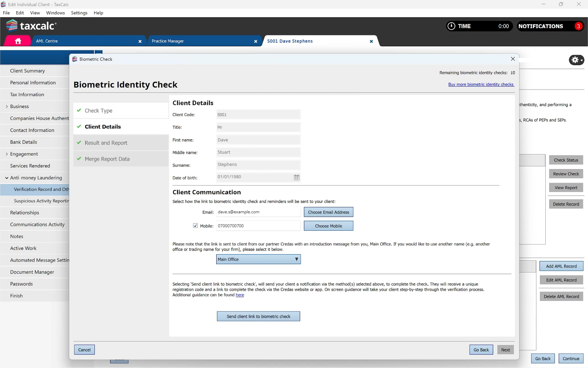Image resolution: width=588 pixels, height=368 pixels.
Task: Open the Main Office dropdown
Action: coord(258,259)
